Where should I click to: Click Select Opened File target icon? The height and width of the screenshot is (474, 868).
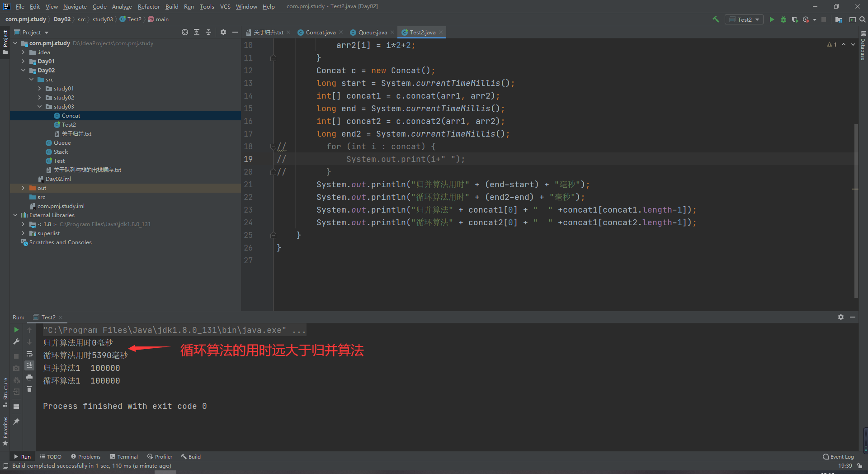[x=185, y=32]
